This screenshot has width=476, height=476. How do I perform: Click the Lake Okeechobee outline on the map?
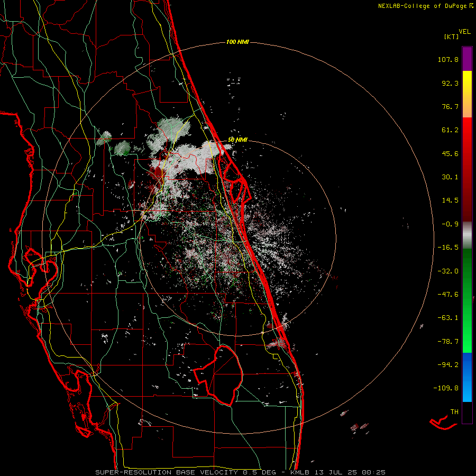(218, 375)
